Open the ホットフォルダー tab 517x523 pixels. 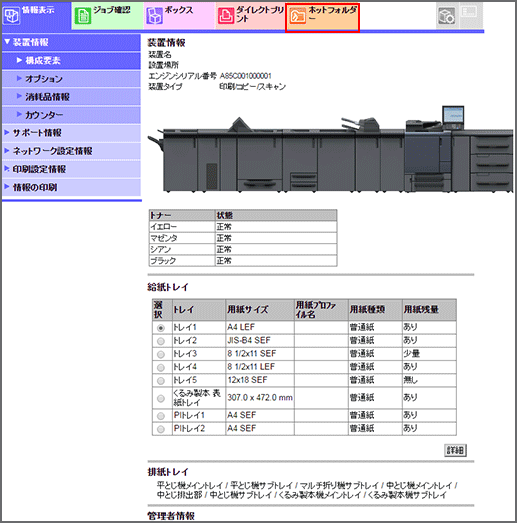pos(323,17)
